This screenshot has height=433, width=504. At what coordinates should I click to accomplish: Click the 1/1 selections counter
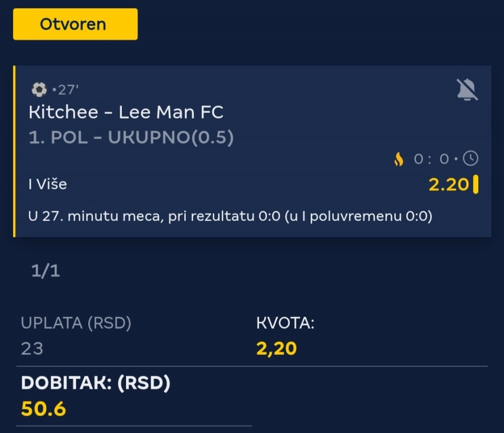pos(46,271)
